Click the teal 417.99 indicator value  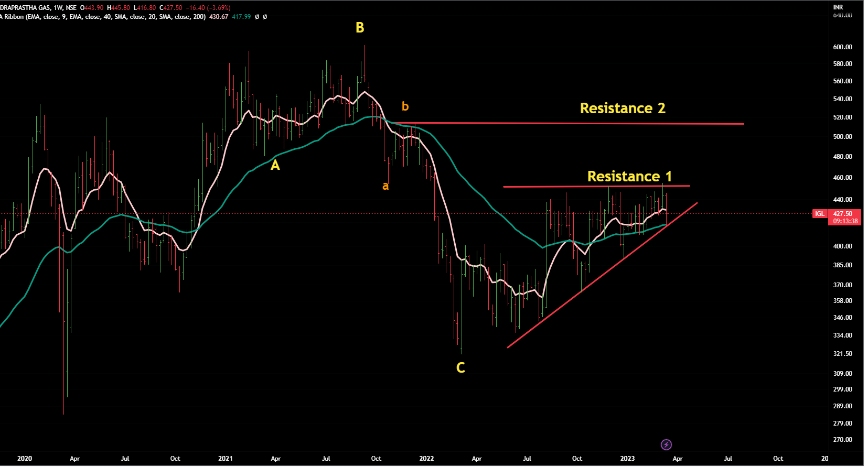(241, 17)
